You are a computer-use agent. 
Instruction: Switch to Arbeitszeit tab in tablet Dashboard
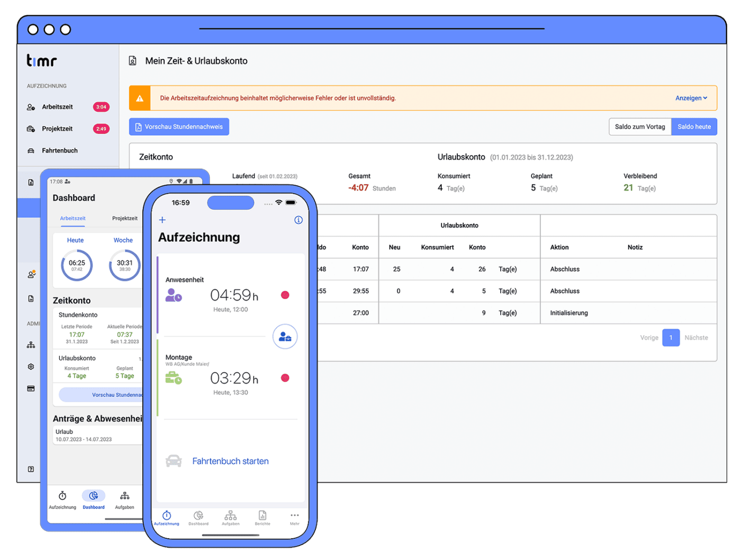click(x=73, y=219)
